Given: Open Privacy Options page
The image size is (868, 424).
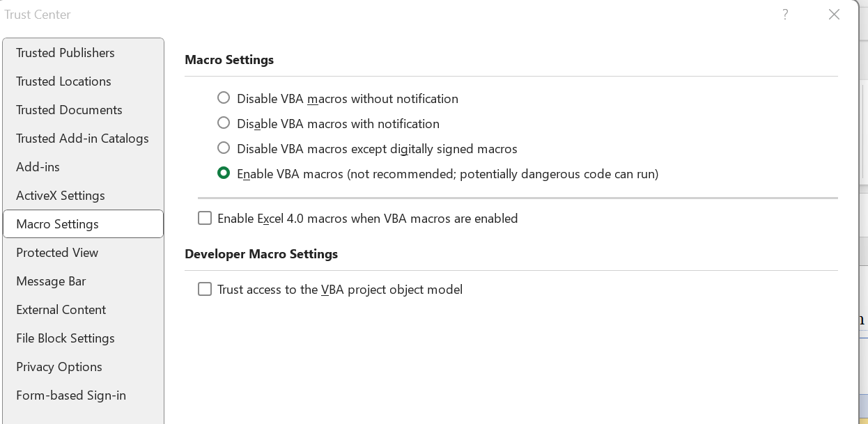Looking at the screenshot, I should pyautogui.click(x=59, y=367).
